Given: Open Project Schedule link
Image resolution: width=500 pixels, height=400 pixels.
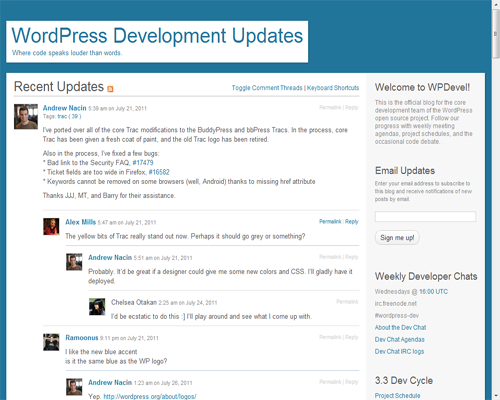Looking at the screenshot, I should [x=397, y=396].
